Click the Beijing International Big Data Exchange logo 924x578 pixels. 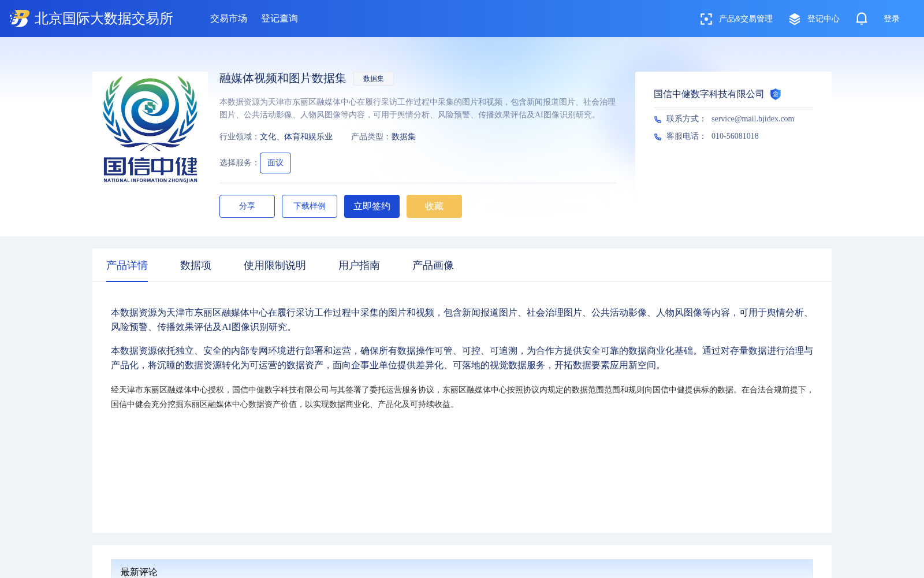point(20,18)
